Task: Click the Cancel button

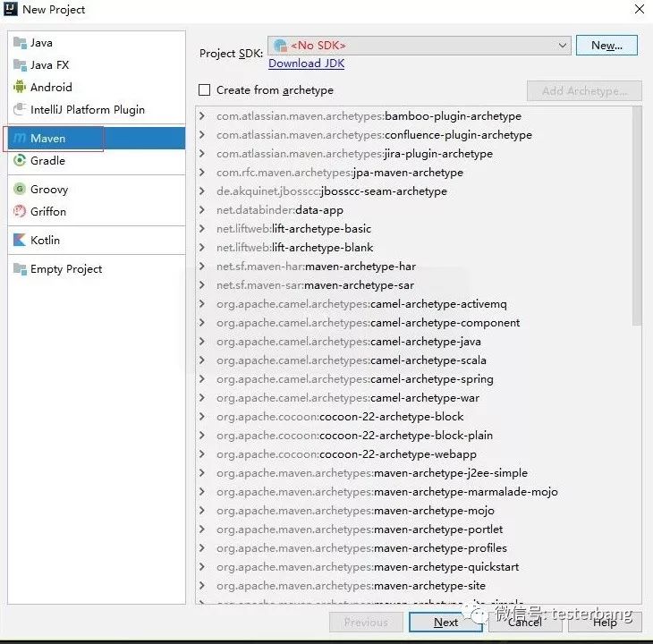Action: coord(525,622)
